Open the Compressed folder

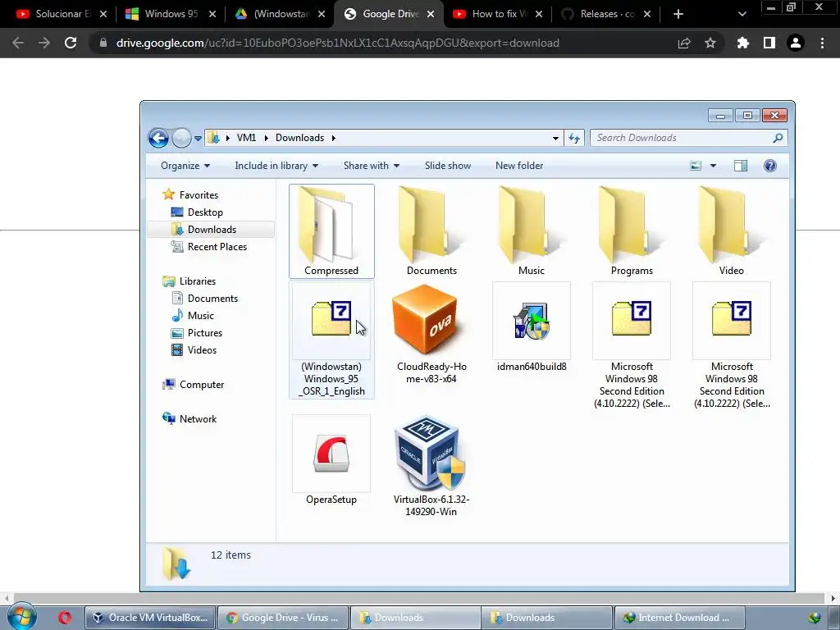[x=331, y=231]
